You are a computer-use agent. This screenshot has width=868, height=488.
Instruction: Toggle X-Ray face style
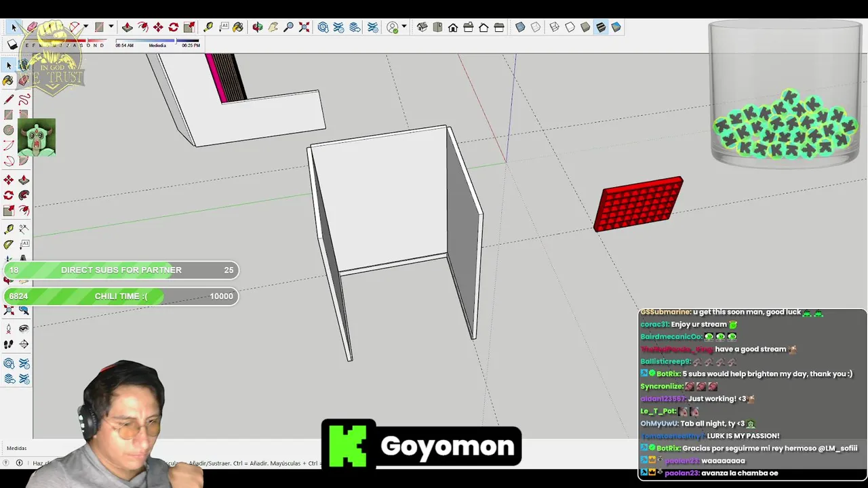pyautogui.click(x=520, y=27)
